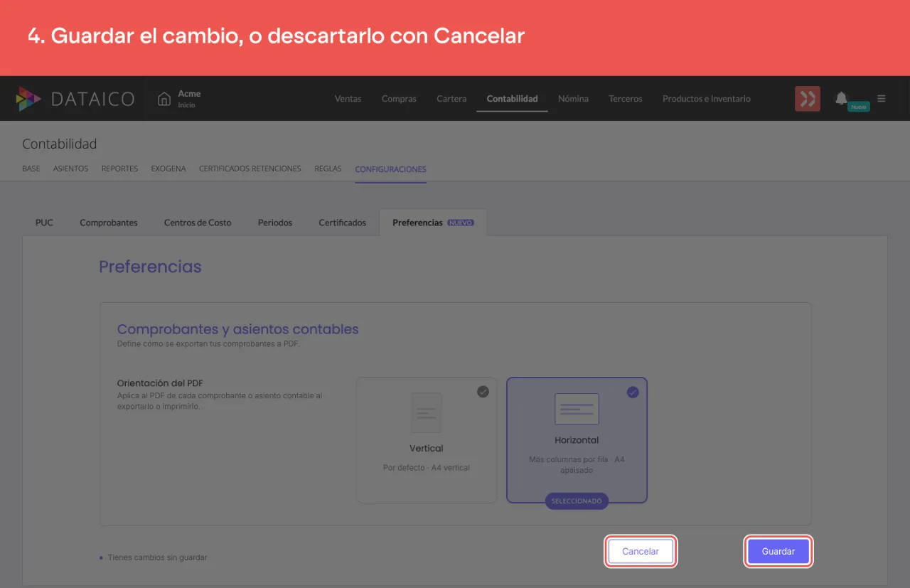Viewport: 910px width, 588px height.
Task: Open the Nómina menu
Action: tap(573, 99)
